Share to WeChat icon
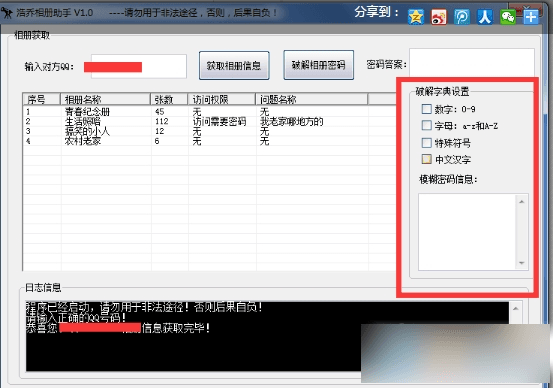The height and width of the screenshot is (388, 553). tap(508, 17)
